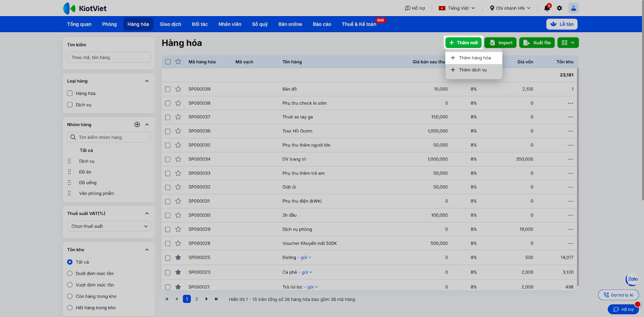Go to previous page arrow
The height and width of the screenshot is (317, 644).
point(177,299)
